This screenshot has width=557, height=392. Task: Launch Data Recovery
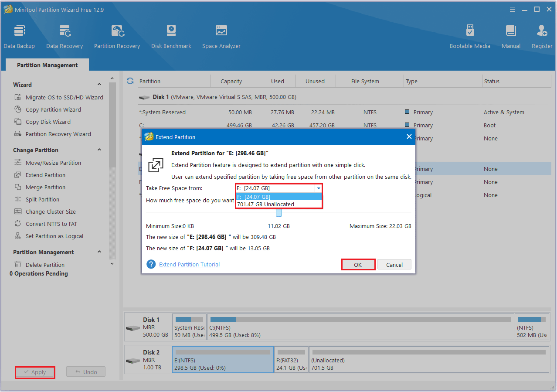[65, 35]
